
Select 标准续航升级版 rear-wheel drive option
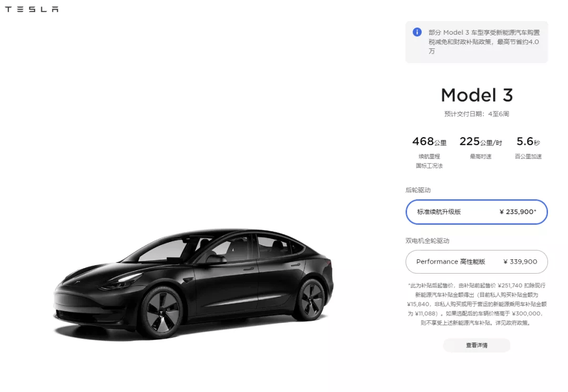tap(476, 212)
